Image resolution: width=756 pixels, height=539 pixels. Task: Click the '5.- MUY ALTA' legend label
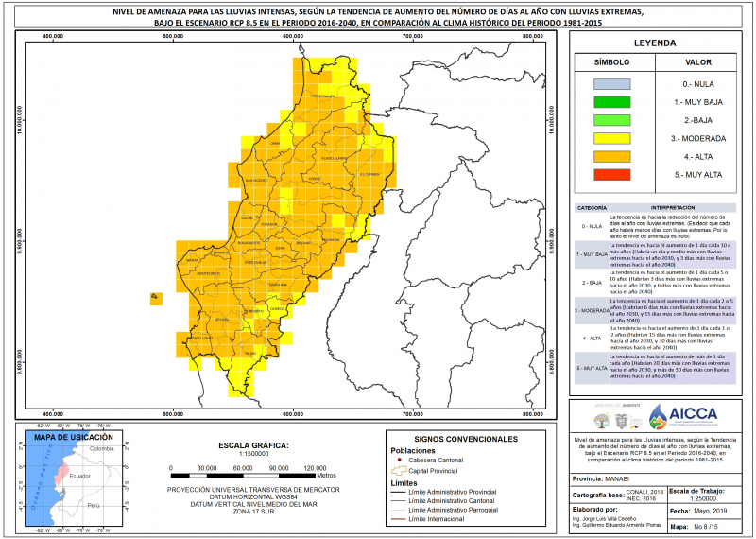coord(698,175)
